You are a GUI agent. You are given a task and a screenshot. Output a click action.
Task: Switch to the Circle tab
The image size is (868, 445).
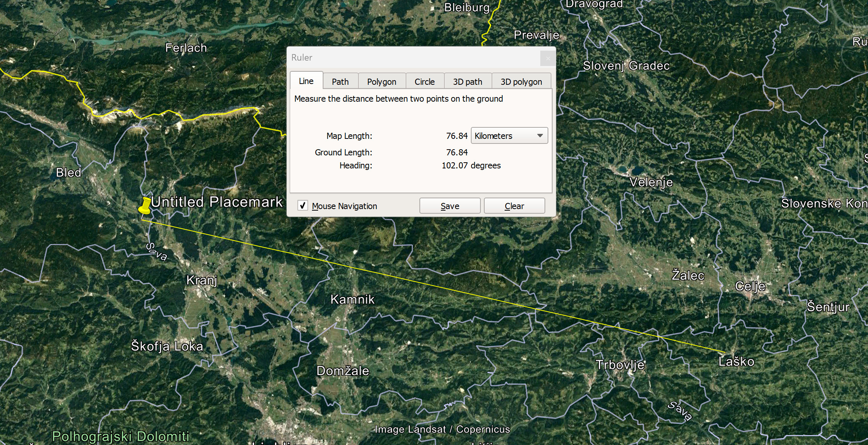(424, 82)
